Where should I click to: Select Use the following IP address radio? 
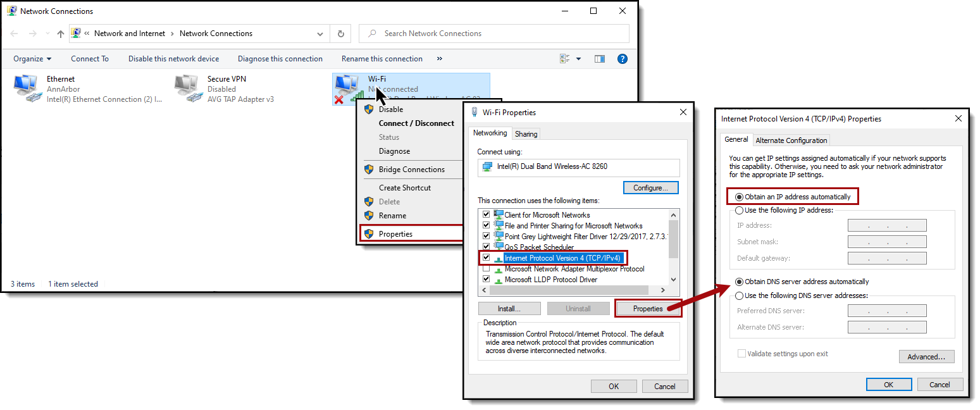point(739,210)
